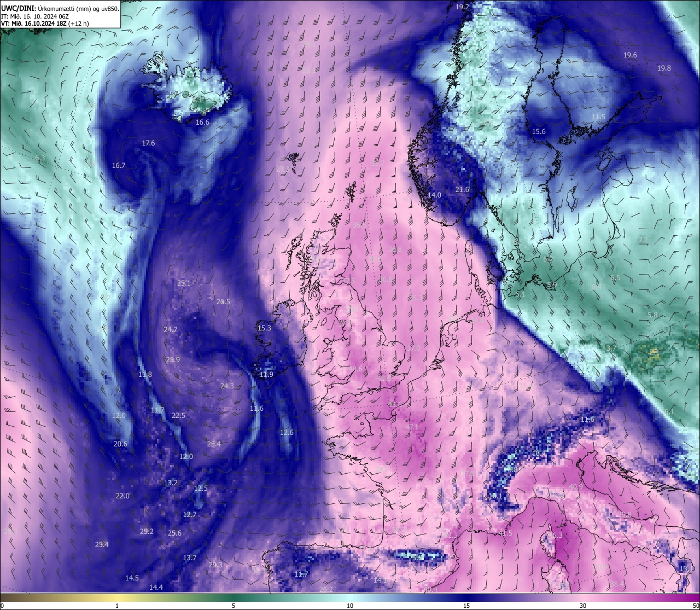Click the 20.6 value label
This screenshot has width=700, height=610.
point(120,444)
